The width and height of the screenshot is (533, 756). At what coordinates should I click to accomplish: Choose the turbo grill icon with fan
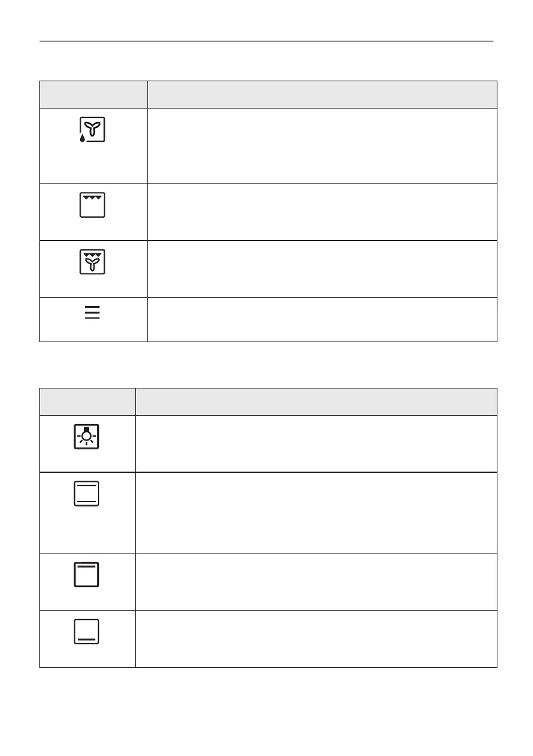tap(93, 262)
